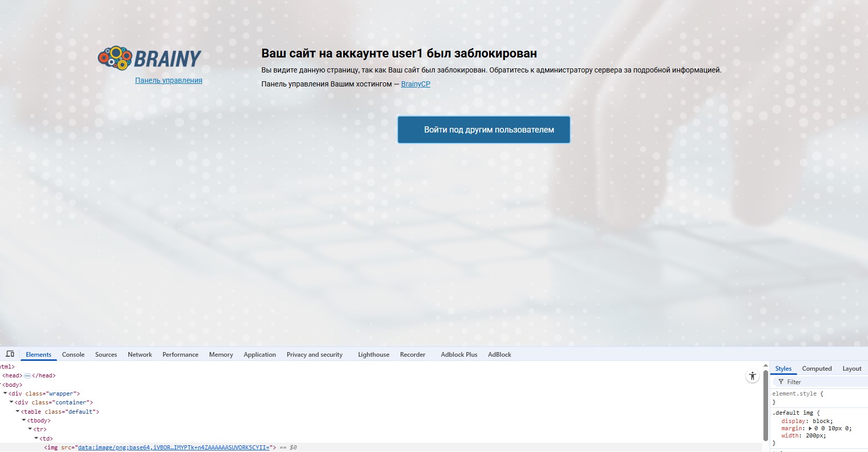Switch to the Console tab
Screen dimensions: 868x452
pos(73,355)
